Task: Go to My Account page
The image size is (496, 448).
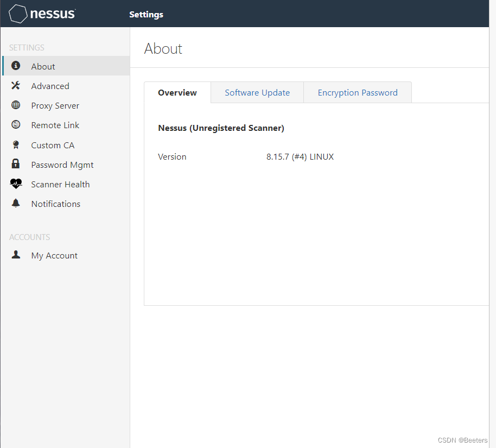Action: [66, 256]
